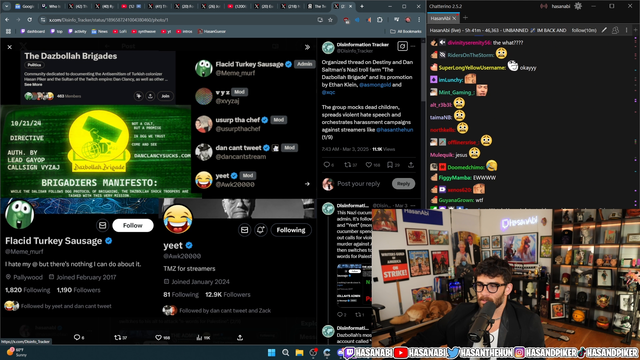Image resolution: width=640 pixels, height=360 pixels.
Task: Switch to 'The Tr' browser tab
Action: coord(317,6)
